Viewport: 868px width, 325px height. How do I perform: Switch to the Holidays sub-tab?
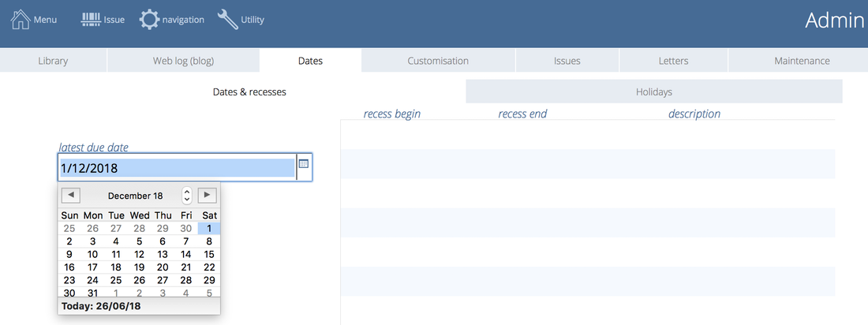coord(653,92)
